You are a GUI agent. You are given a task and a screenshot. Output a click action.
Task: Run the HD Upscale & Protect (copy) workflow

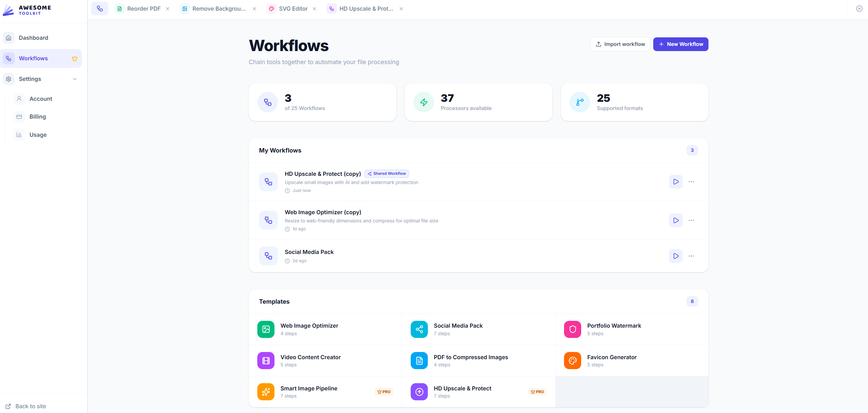676,182
